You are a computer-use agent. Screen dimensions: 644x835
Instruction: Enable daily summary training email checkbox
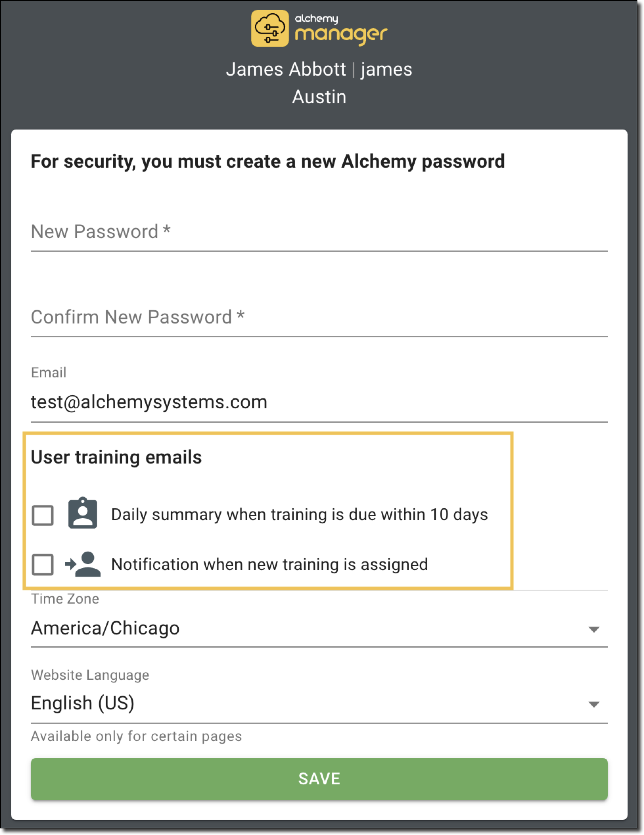click(x=43, y=515)
